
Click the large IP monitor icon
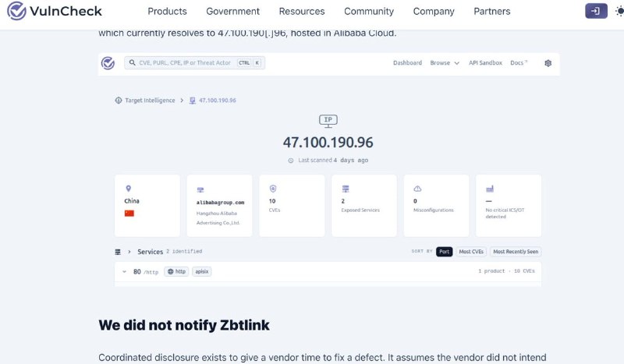pos(328,121)
